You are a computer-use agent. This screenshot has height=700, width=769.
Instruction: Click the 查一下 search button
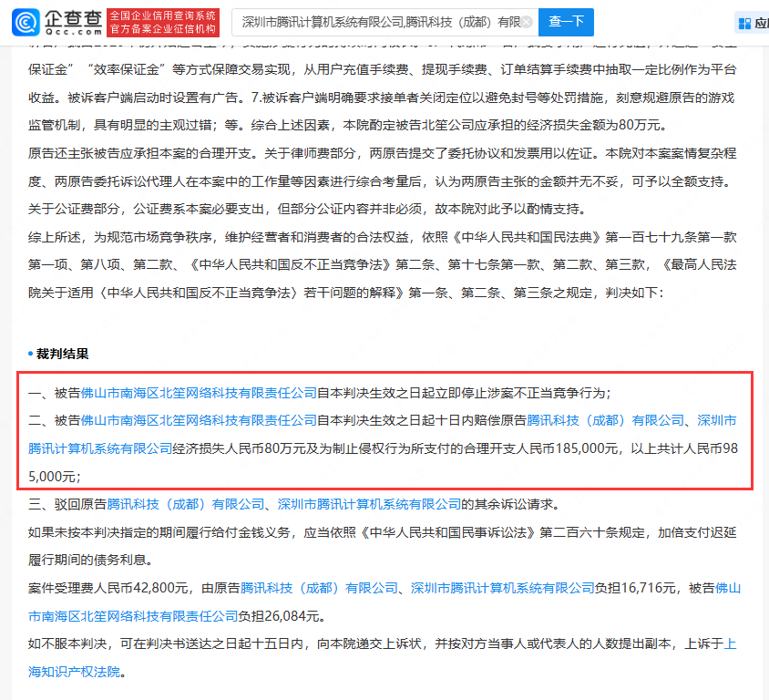(x=566, y=22)
